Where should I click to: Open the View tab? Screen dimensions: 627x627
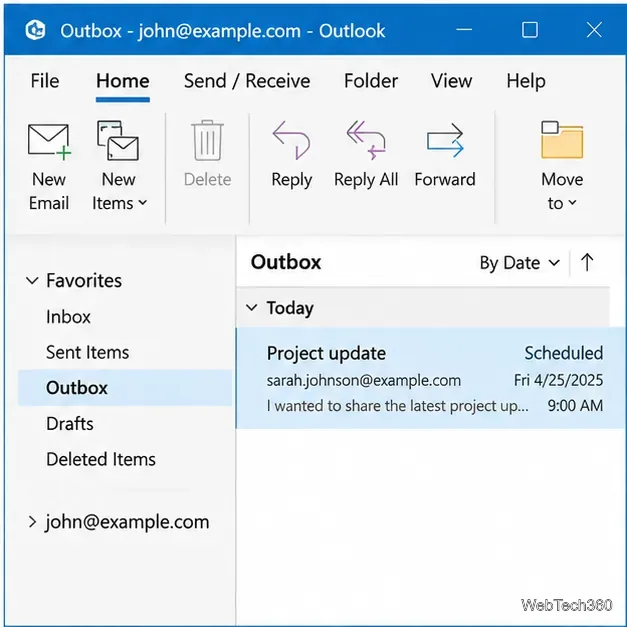[451, 81]
